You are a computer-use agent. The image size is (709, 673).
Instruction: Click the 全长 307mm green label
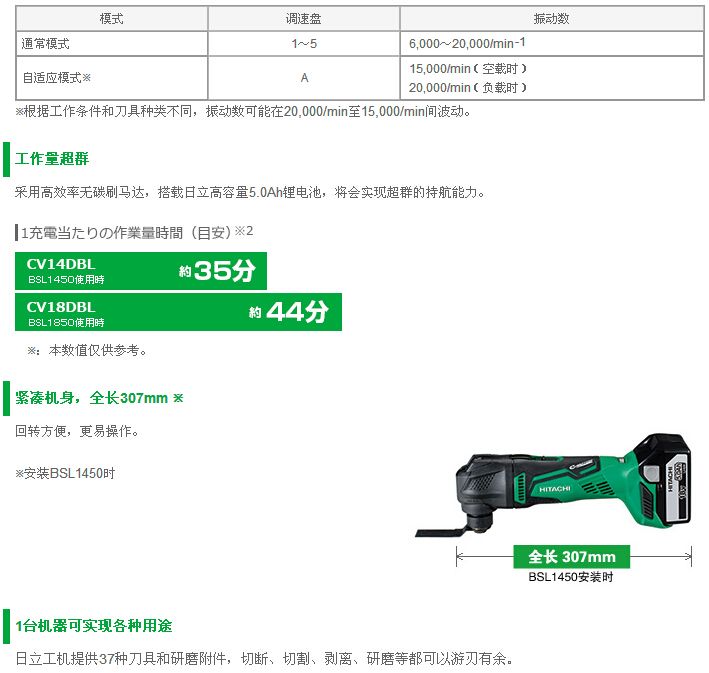pyautogui.click(x=572, y=556)
